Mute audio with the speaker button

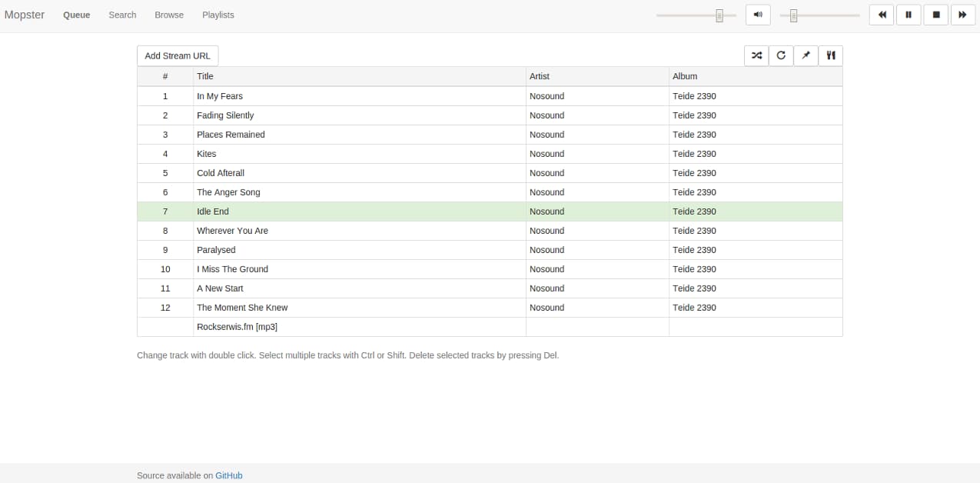click(758, 15)
